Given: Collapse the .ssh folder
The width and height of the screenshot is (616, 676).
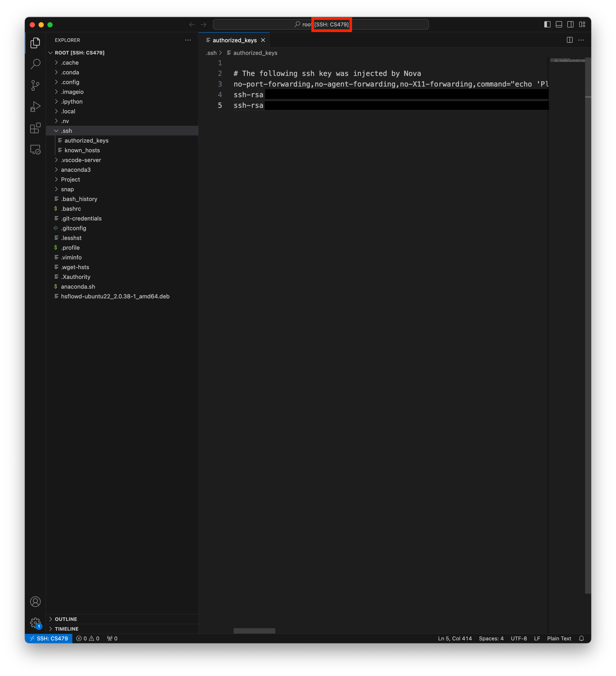Looking at the screenshot, I should pyautogui.click(x=66, y=131).
